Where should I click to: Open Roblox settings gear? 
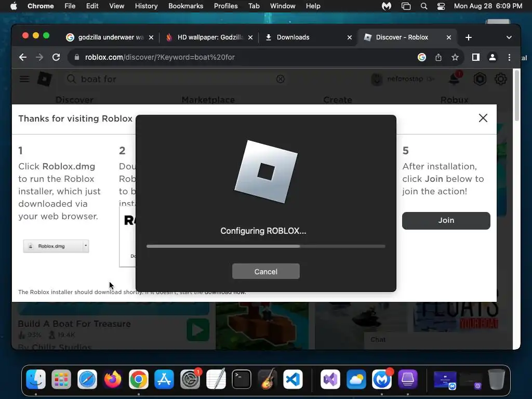pos(500,79)
